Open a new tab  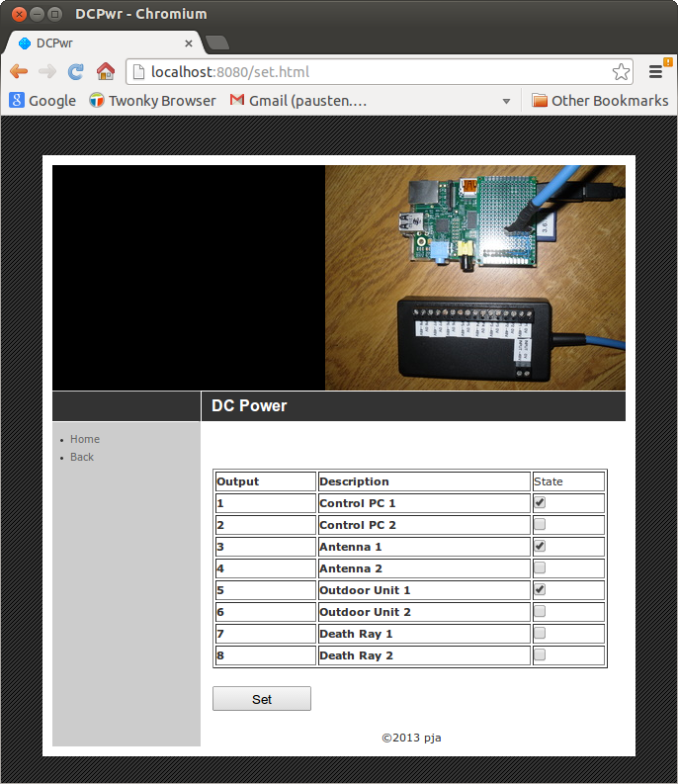point(216,44)
